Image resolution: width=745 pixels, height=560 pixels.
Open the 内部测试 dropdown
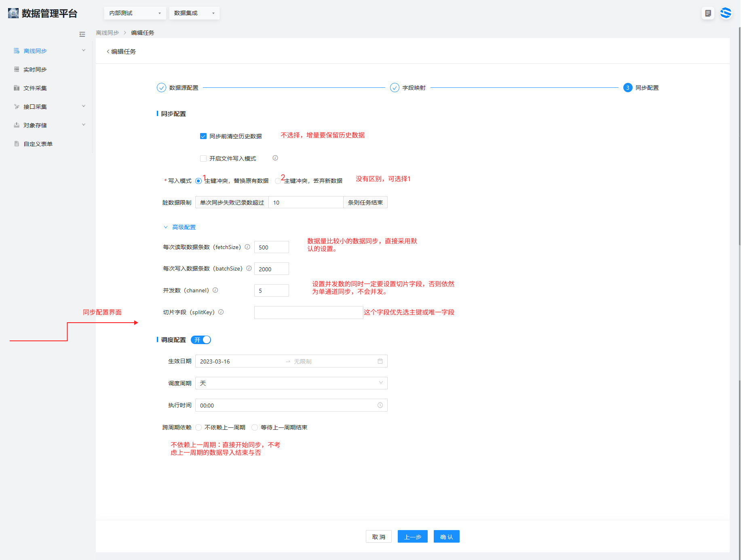tap(135, 13)
